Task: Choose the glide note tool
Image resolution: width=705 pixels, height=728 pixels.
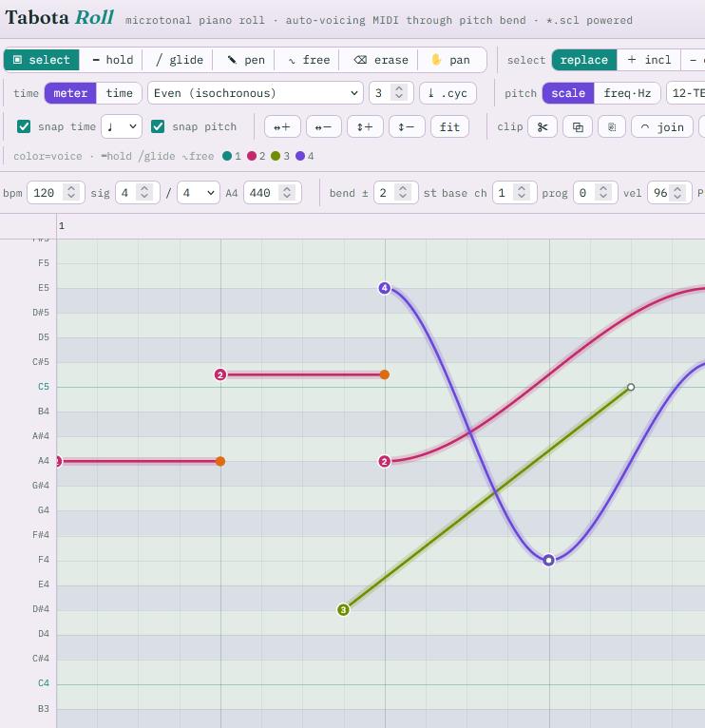Action: (x=180, y=60)
